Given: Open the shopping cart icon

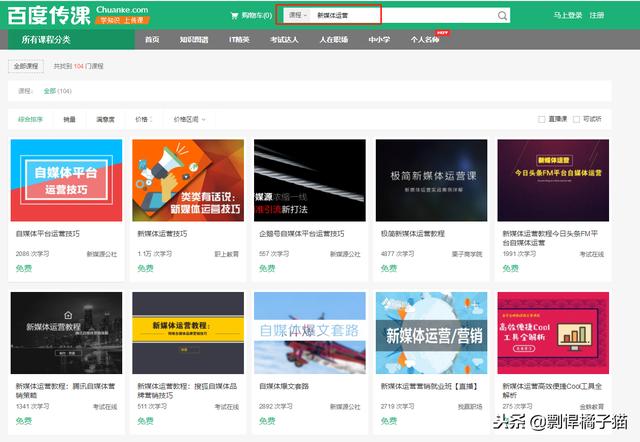Looking at the screenshot, I should tap(234, 16).
